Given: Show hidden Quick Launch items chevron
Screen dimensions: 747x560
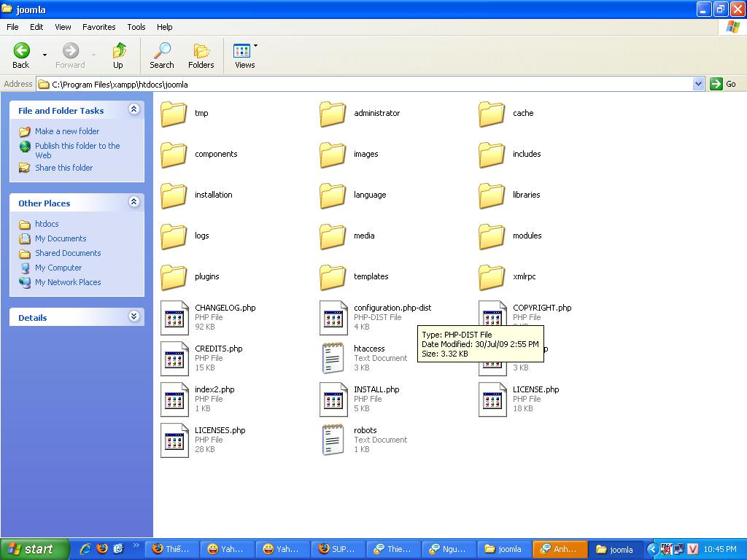Looking at the screenshot, I should 136,545.
